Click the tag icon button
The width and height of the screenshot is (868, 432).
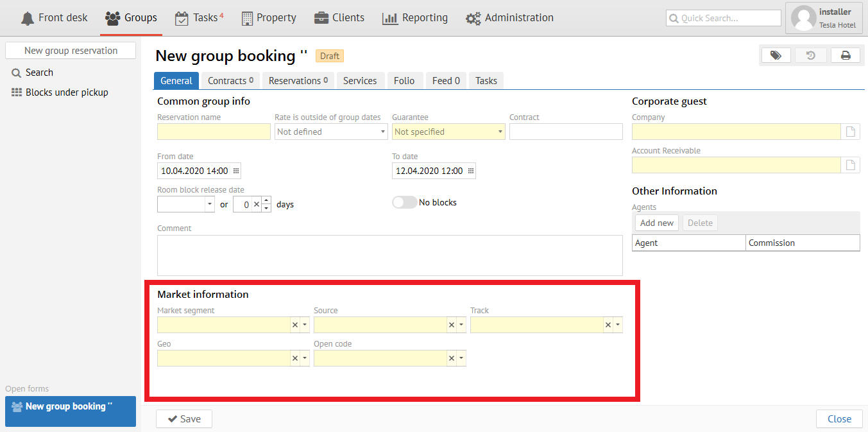tap(776, 56)
